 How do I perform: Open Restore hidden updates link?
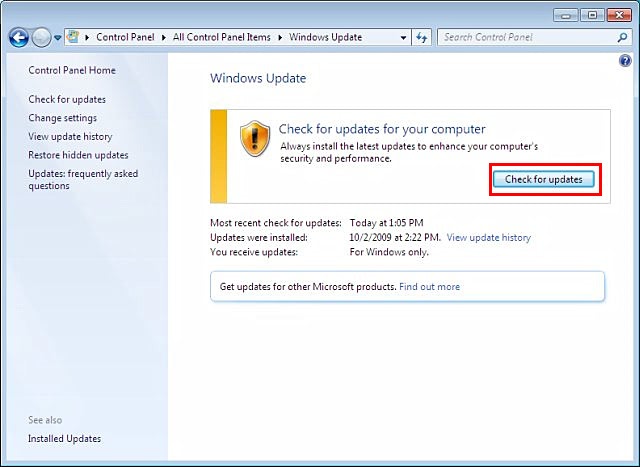coord(78,155)
